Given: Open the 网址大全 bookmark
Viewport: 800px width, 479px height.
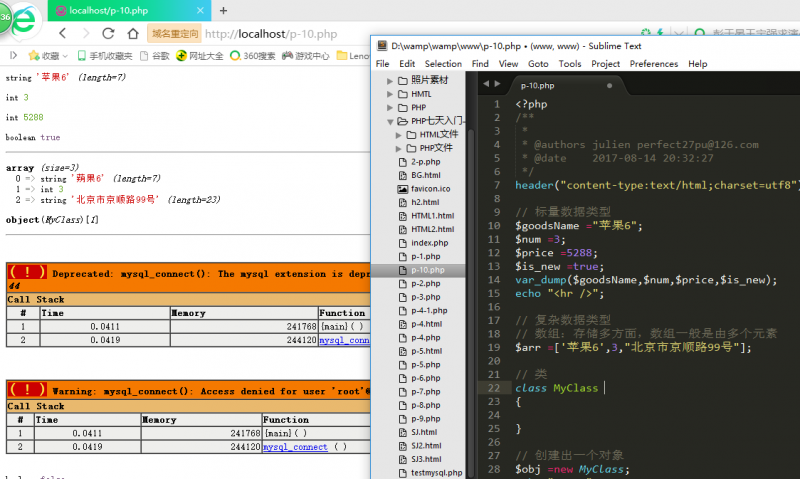Looking at the screenshot, I should (x=205, y=56).
